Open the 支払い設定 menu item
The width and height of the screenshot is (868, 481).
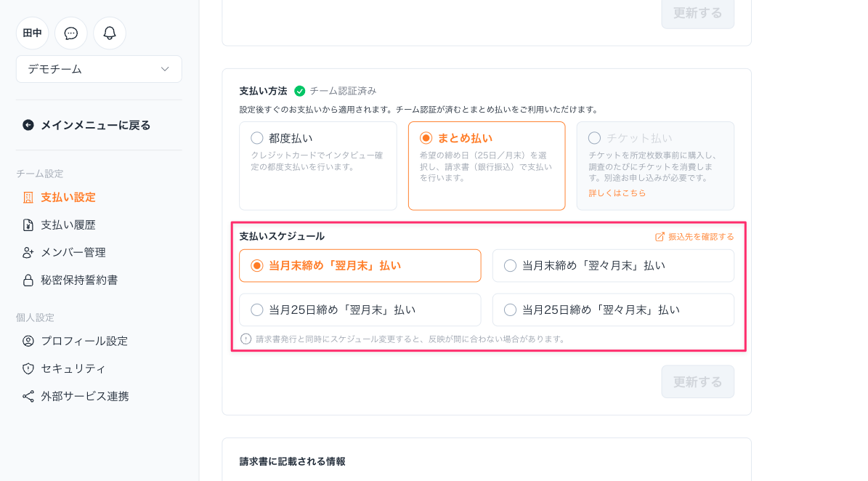[68, 198]
